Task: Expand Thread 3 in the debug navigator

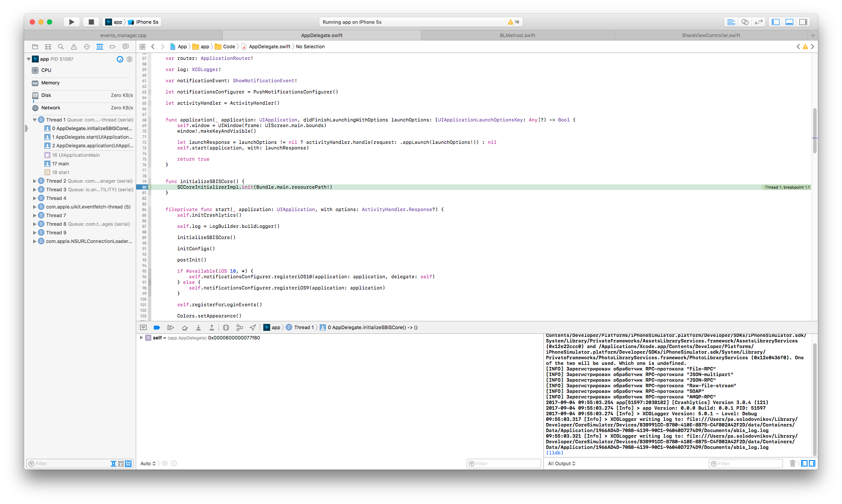Action: click(x=34, y=190)
